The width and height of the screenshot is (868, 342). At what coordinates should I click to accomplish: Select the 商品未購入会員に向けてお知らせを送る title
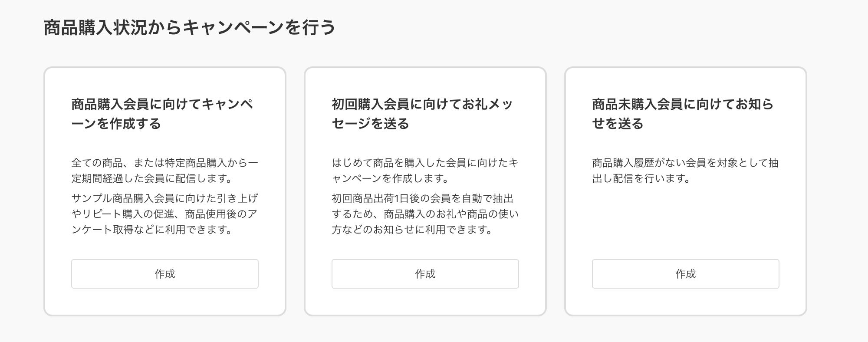pyautogui.click(x=684, y=113)
